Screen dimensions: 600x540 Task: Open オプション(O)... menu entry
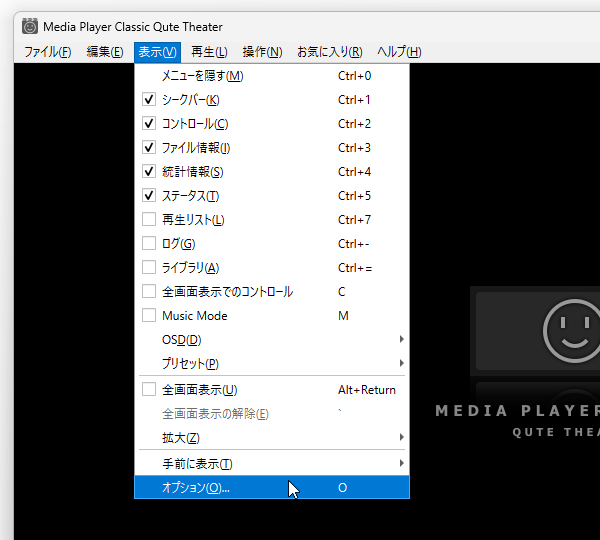(272, 487)
